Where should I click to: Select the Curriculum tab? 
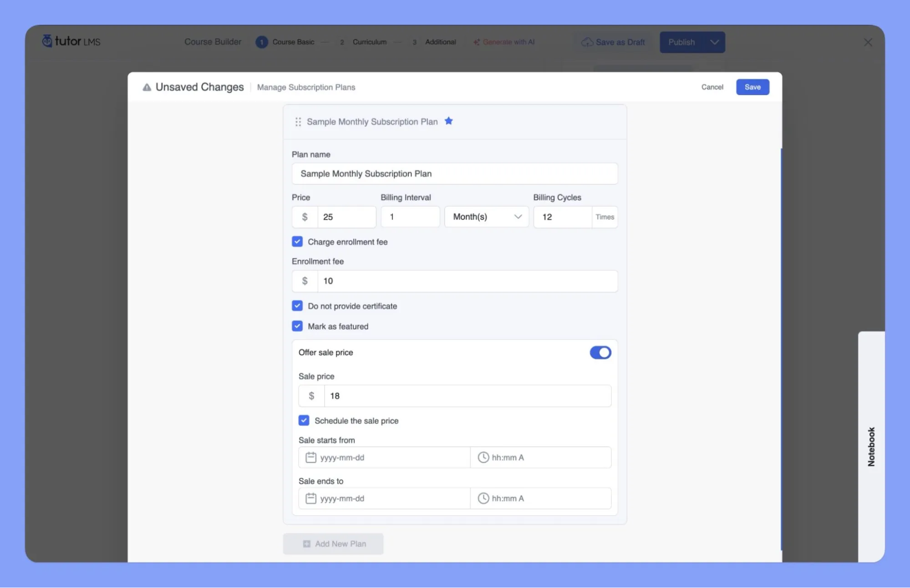[370, 41]
